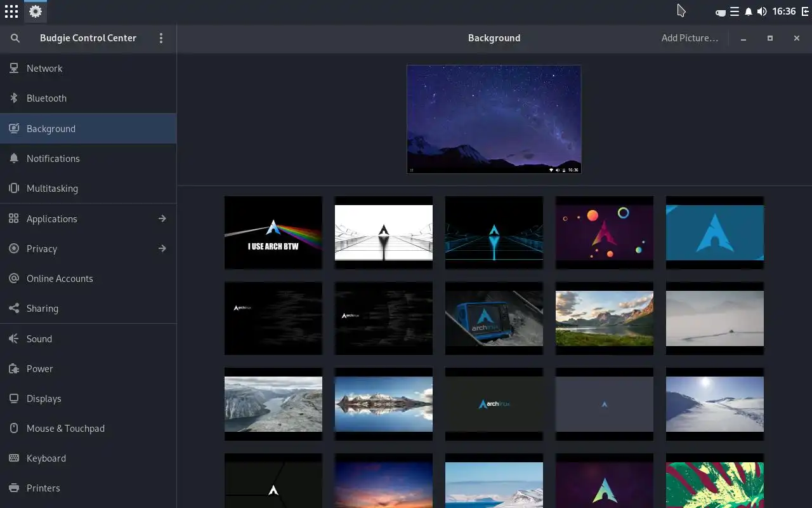Open the search icon in Control Center

pos(15,38)
